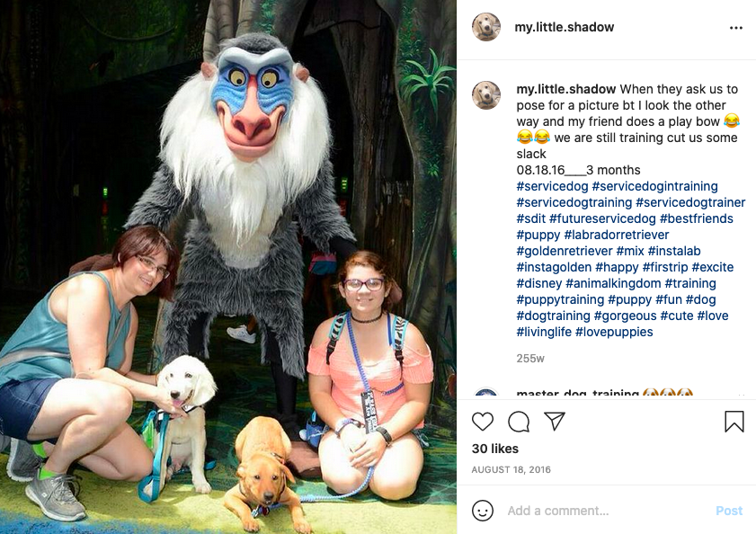Image resolution: width=756 pixels, height=534 pixels.
Task: Submit the comment with the Post button
Action: [729, 511]
